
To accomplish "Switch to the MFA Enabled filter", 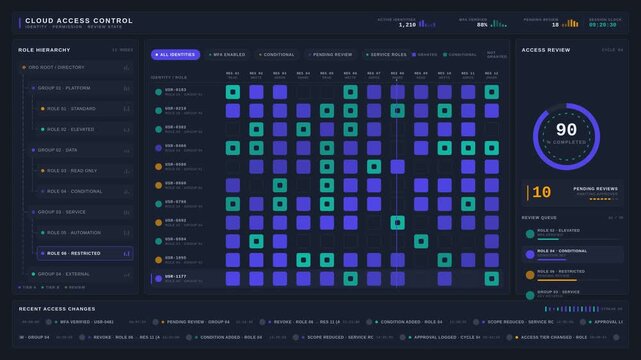I will (227, 54).
